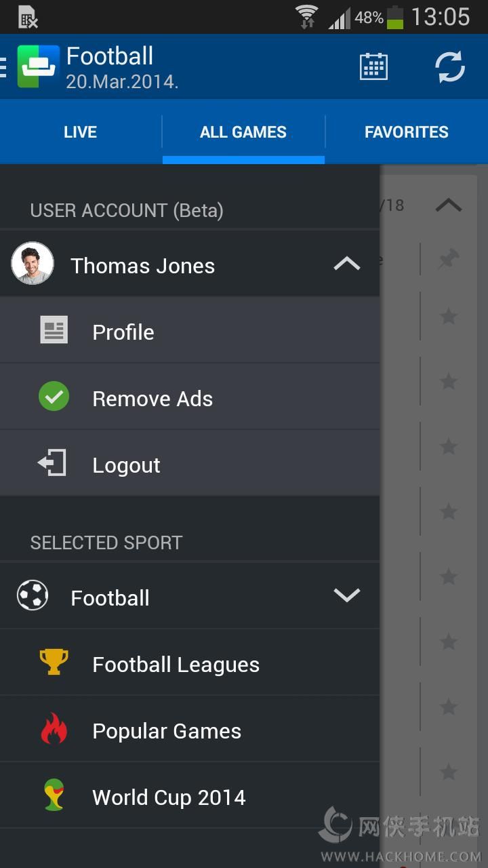
Task: Expand the Football sport chevron
Action: tap(347, 596)
